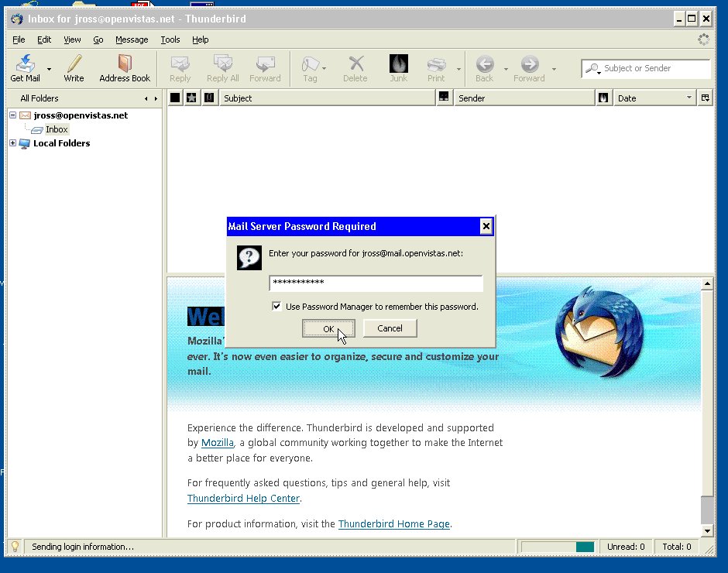Viewport: 728px width, 573px height.
Task: Close the Mail Server Password dialog
Action: (486, 226)
